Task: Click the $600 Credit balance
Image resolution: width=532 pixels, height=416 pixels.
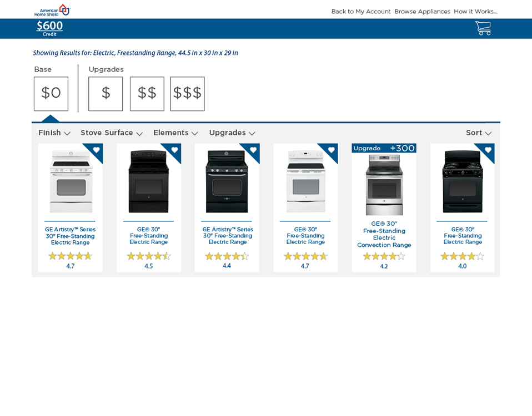Action: point(49,28)
